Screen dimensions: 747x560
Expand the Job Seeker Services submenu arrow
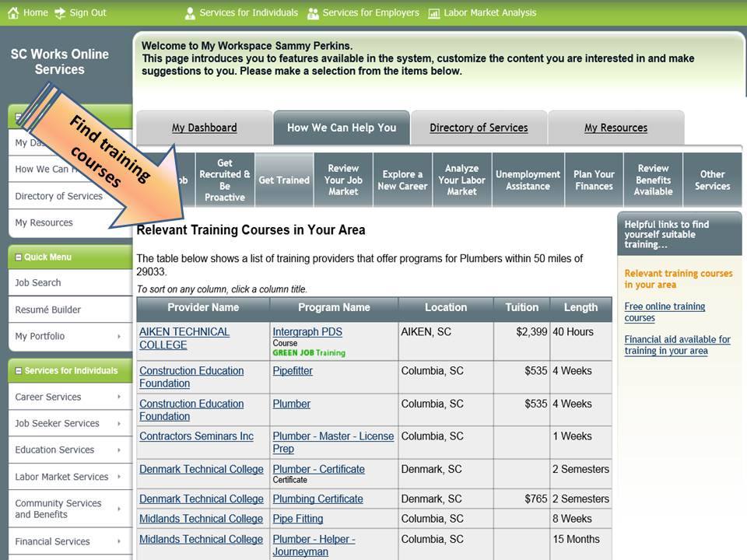(119, 423)
